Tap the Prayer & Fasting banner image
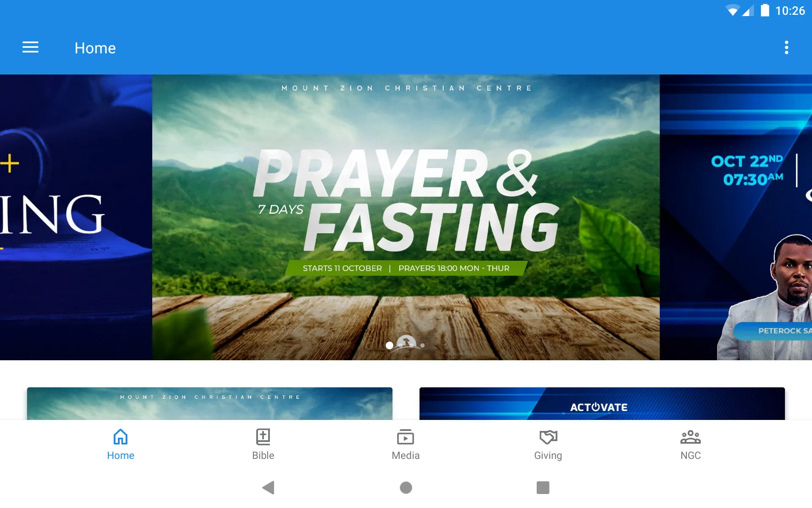The width and height of the screenshot is (812, 508). [x=405, y=217]
